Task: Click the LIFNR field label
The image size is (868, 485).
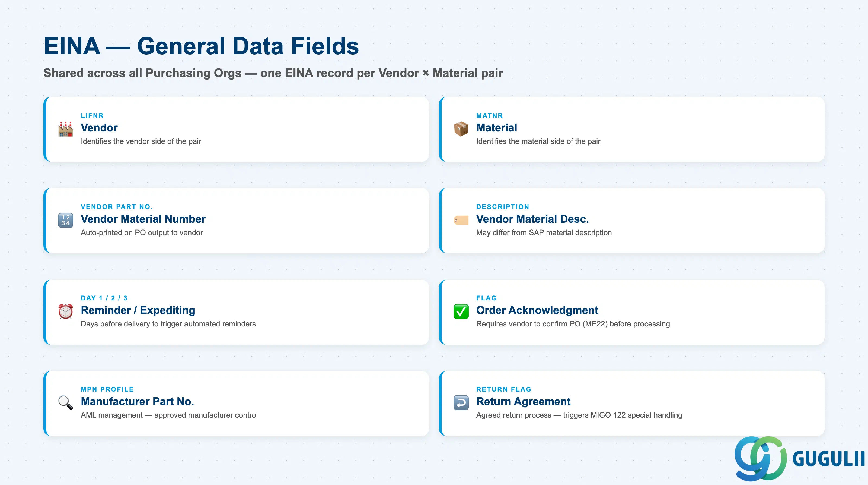Action: [x=92, y=116]
